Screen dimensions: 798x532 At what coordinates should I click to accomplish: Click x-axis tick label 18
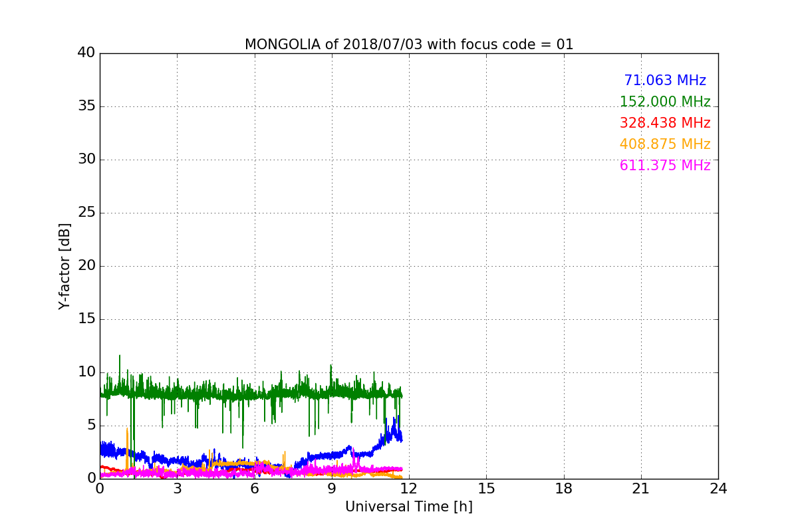(564, 489)
